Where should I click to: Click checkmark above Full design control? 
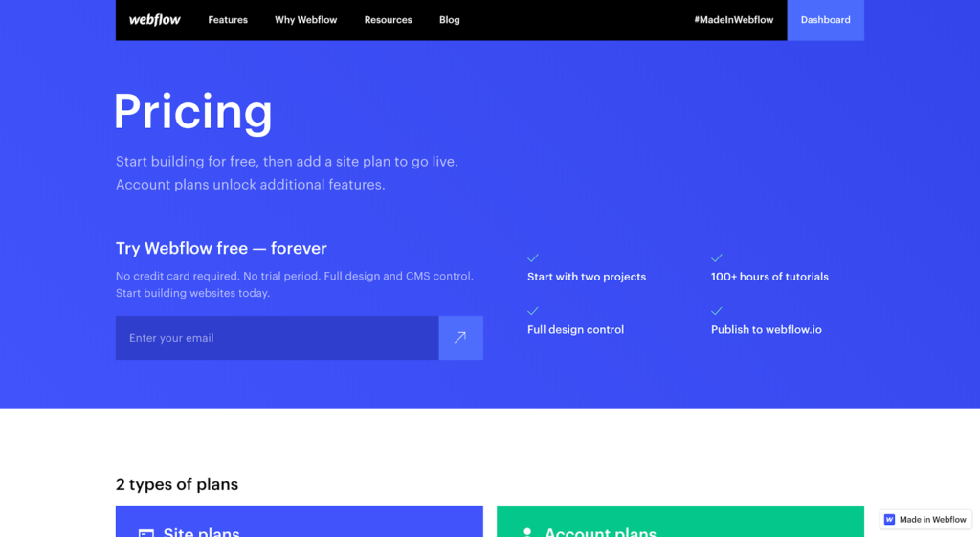[533, 311]
